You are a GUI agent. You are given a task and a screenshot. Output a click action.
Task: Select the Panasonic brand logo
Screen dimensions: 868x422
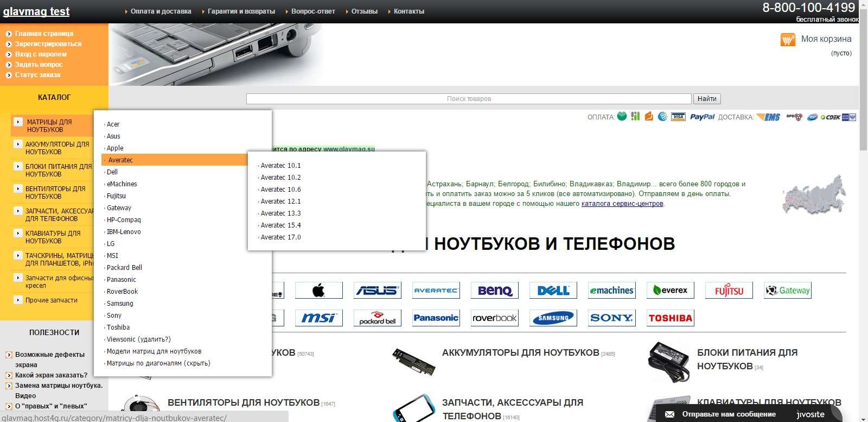click(436, 318)
